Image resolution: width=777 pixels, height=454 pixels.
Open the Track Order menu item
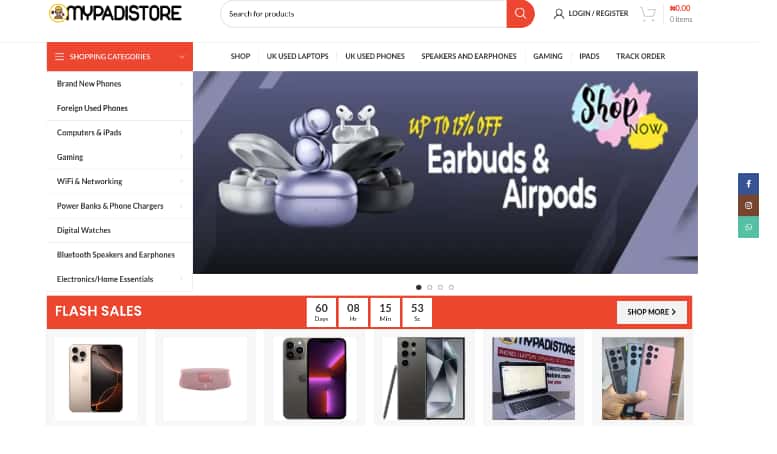pyautogui.click(x=640, y=57)
